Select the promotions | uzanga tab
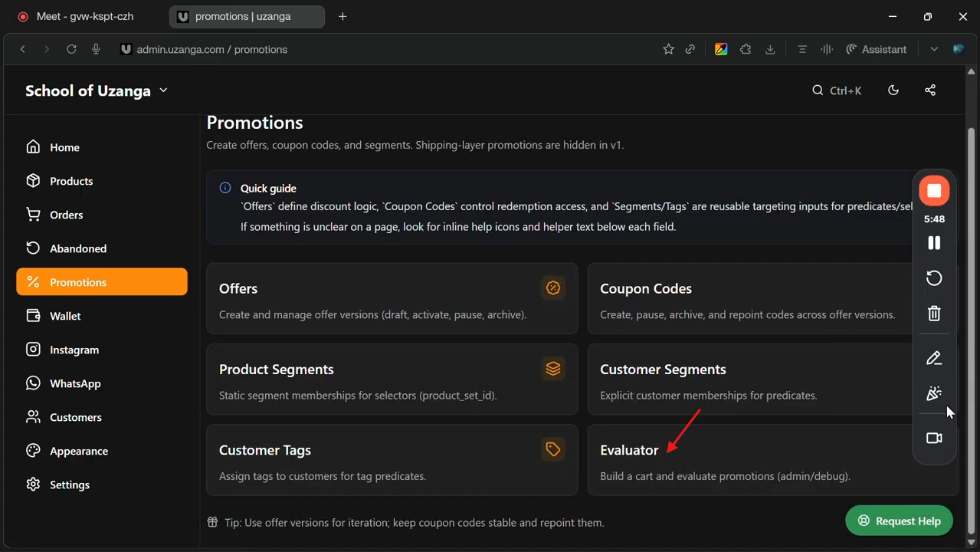980x552 pixels. (x=247, y=16)
